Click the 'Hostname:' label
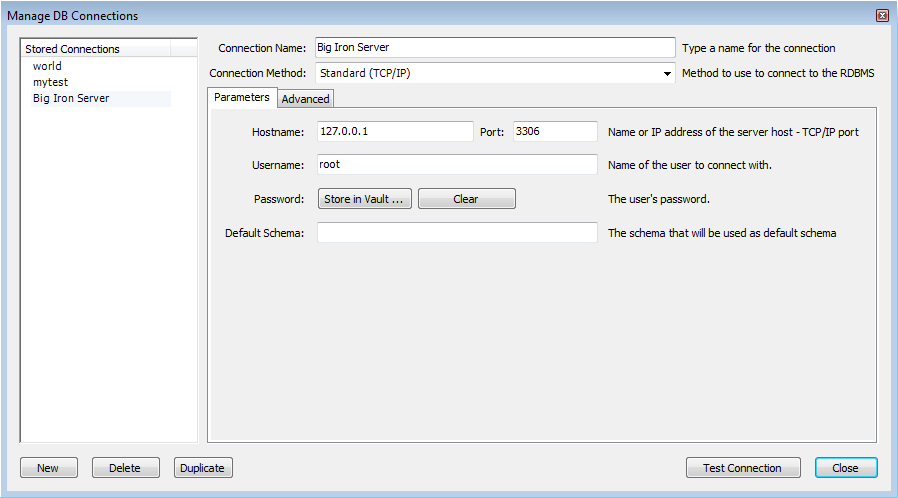 click(278, 132)
